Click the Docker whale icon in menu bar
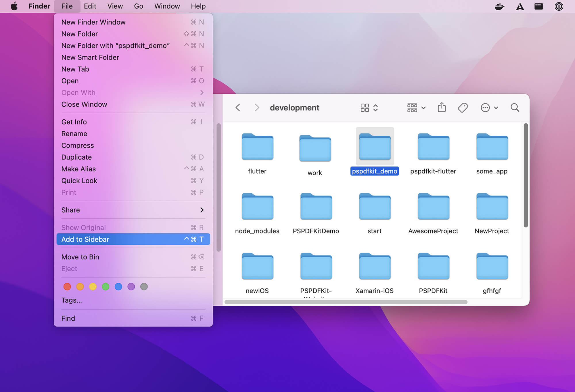This screenshot has height=392, width=575. click(499, 6)
